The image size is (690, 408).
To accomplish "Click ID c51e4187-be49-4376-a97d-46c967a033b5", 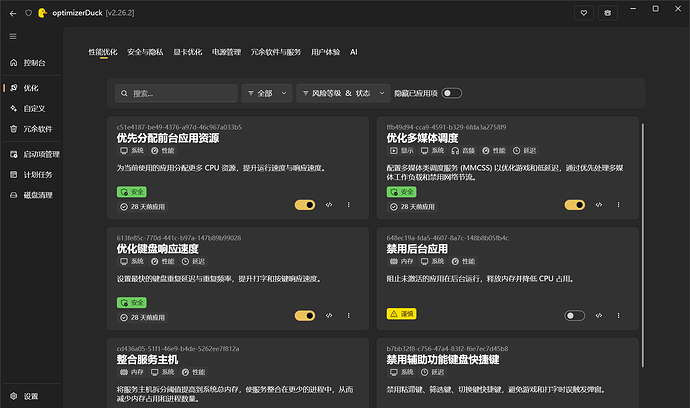I will (179, 127).
